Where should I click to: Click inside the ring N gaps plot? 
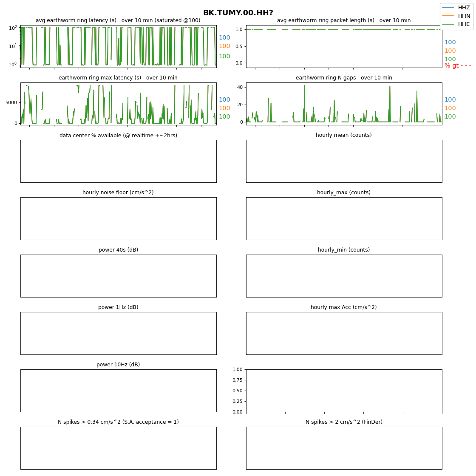point(344,104)
